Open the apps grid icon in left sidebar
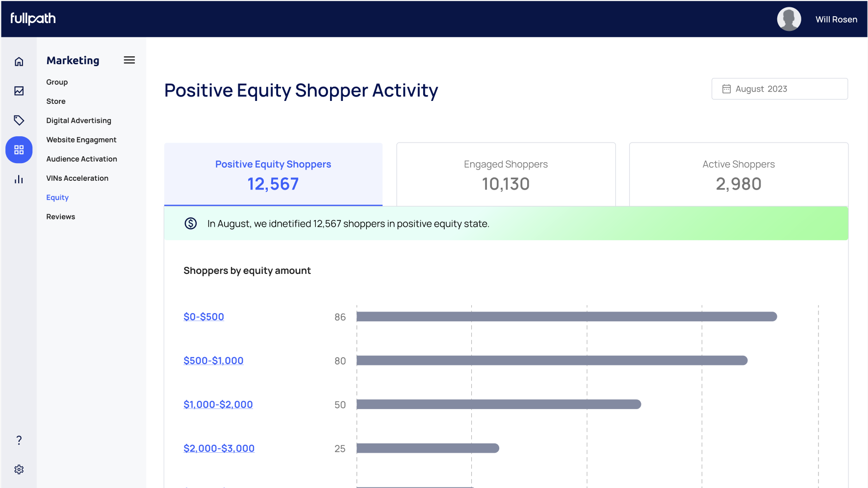Viewport: 868px width, 488px height. [19, 150]
